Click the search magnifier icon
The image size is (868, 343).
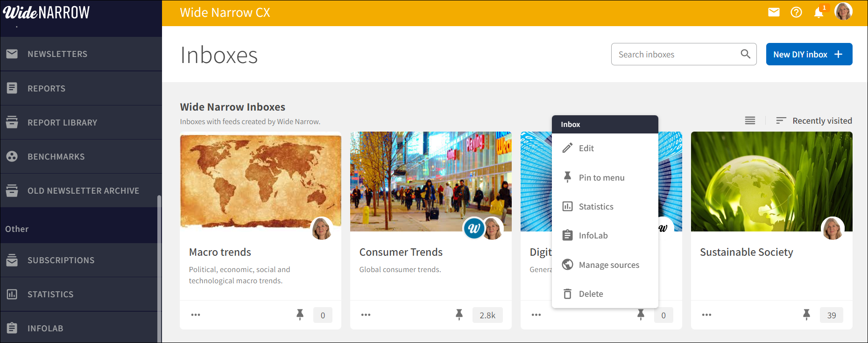tap(745, 54)
